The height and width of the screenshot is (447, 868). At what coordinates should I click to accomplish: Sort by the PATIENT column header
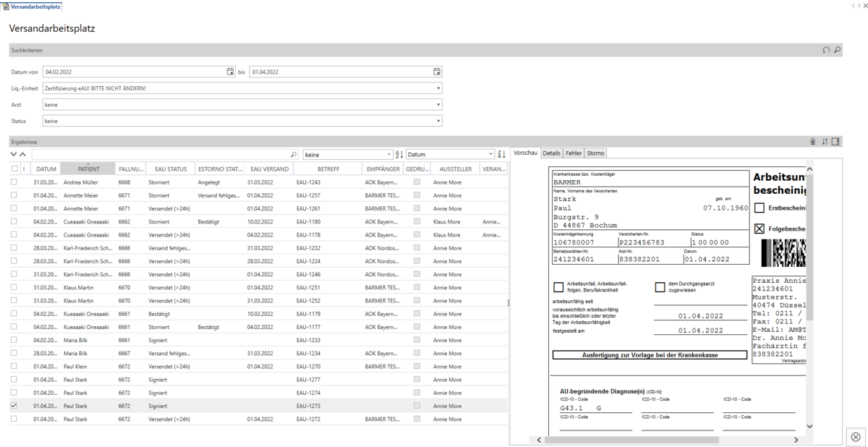point(88,169)
